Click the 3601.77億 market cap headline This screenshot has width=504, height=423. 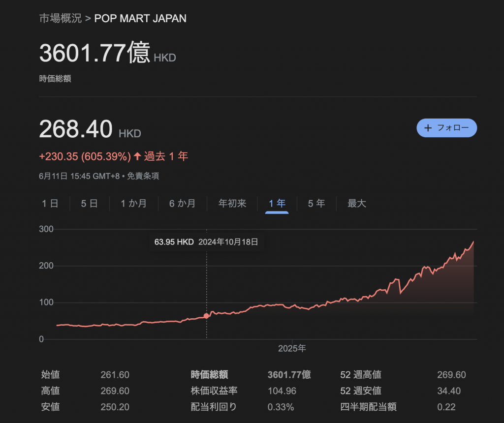point(95,53)
